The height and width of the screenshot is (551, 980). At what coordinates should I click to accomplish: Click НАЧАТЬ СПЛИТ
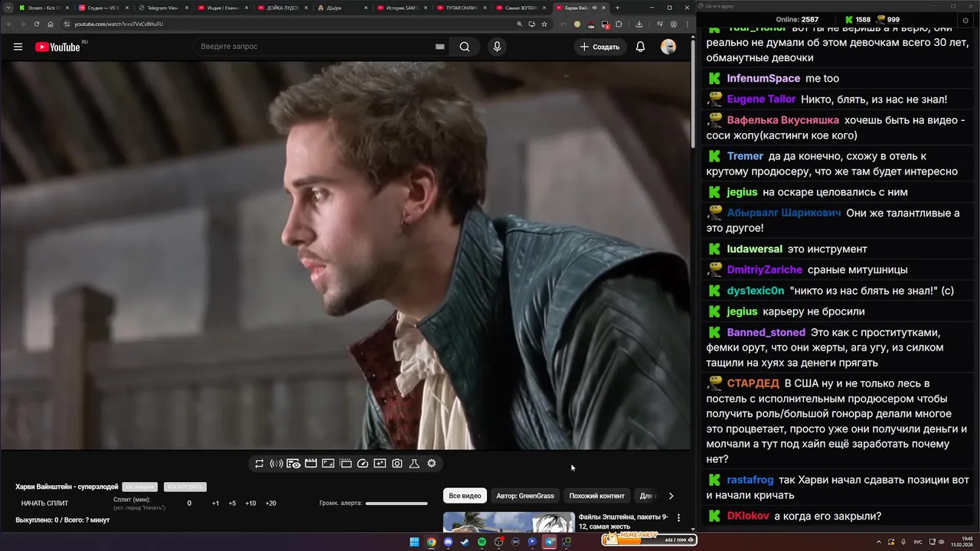(x=44, y=504)
